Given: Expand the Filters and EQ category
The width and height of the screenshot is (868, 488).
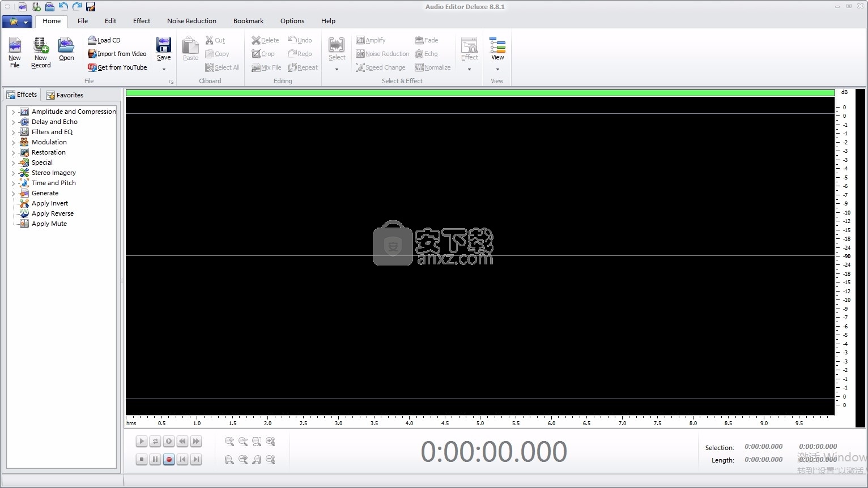Looking at the screenshot, I should pyautogui.click(x=14, y=132).
